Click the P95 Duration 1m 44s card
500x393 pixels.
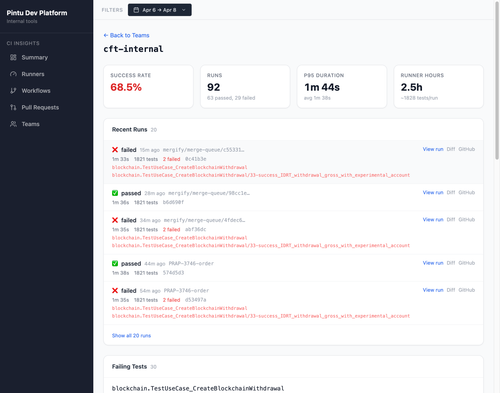pyautogui.click(x=342, y=86)
